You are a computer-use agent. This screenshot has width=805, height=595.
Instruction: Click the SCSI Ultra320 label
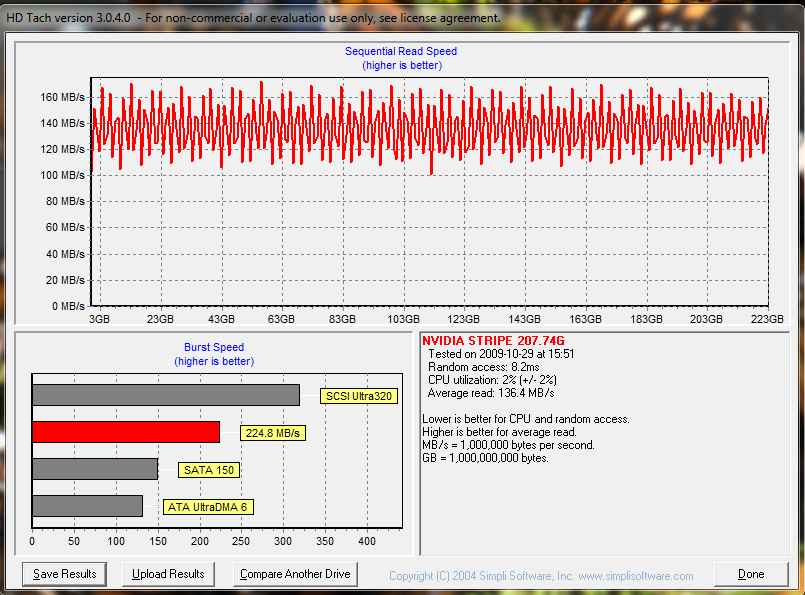(359, 396)
